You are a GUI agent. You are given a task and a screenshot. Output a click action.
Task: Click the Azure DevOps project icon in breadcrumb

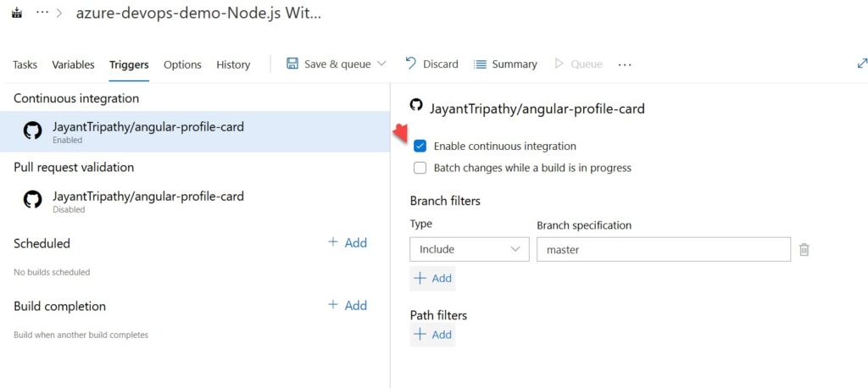pyautogui.click(x=17, y=14)
